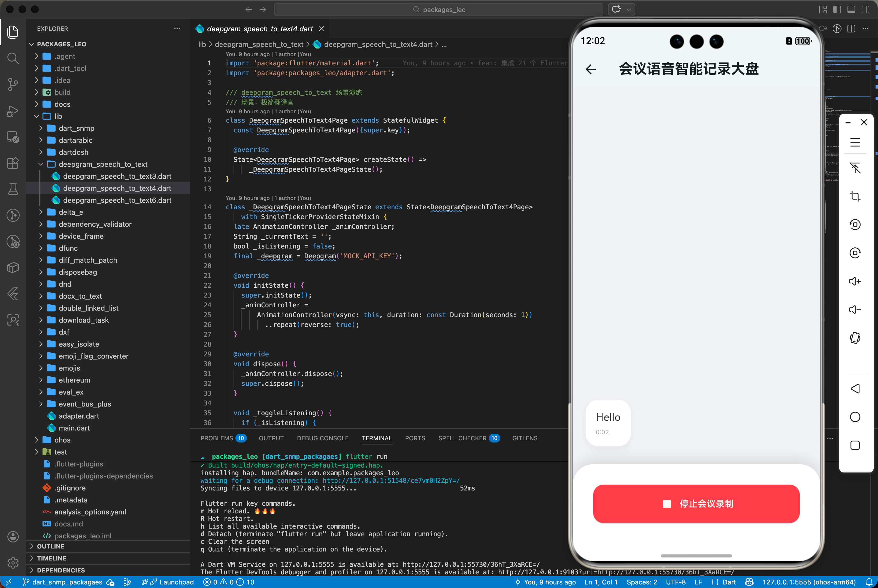Toggle primary side bar visibility
878x588 pixels.
tap(837, 9)
